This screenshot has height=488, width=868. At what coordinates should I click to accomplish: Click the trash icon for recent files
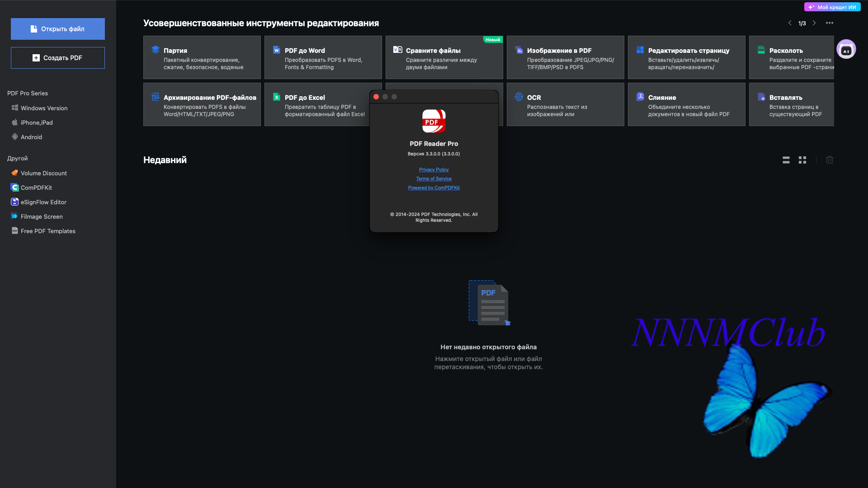[830, 160]
